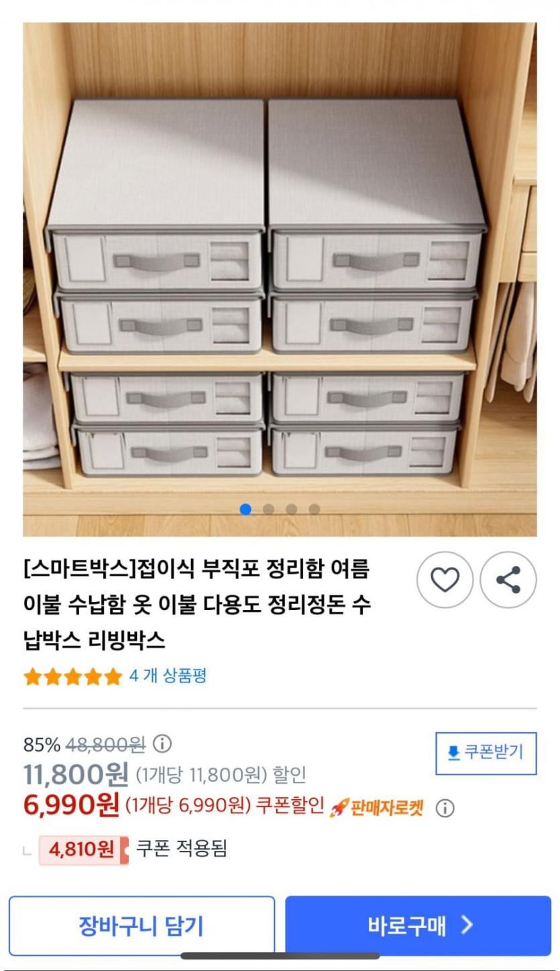Open the share icon
This screenshot has width=560, height=971.
click(x=508, y=580)
